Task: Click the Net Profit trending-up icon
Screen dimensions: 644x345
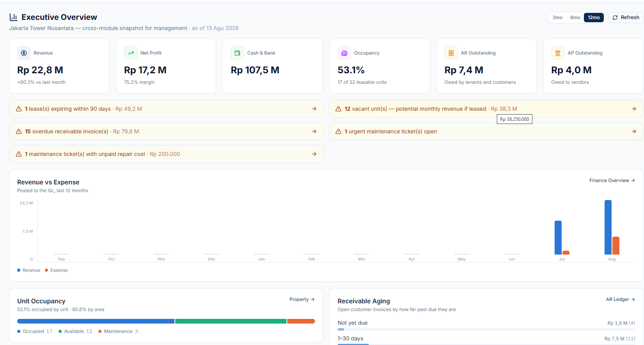Action: click(131, 53)
